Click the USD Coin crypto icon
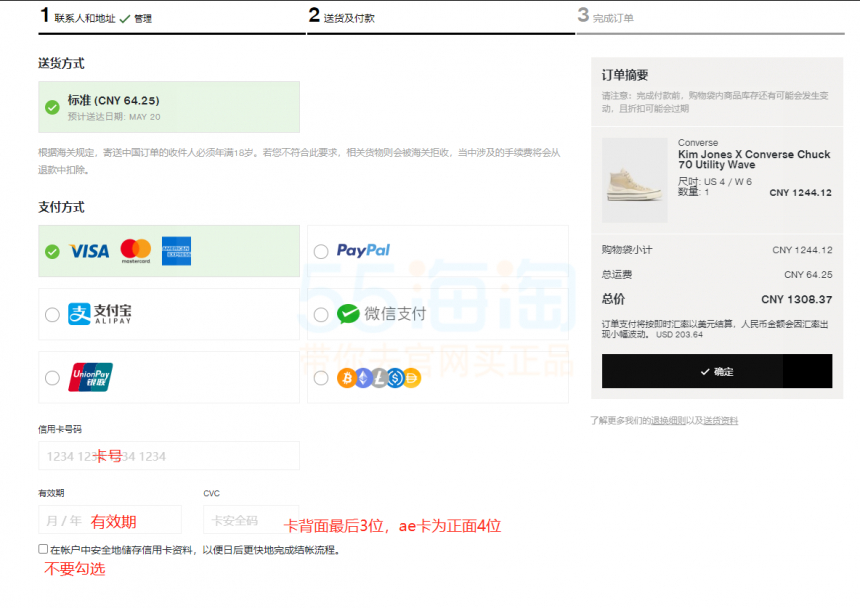Image resolution: width=860 pixels, height=608 pixels. 395,378
